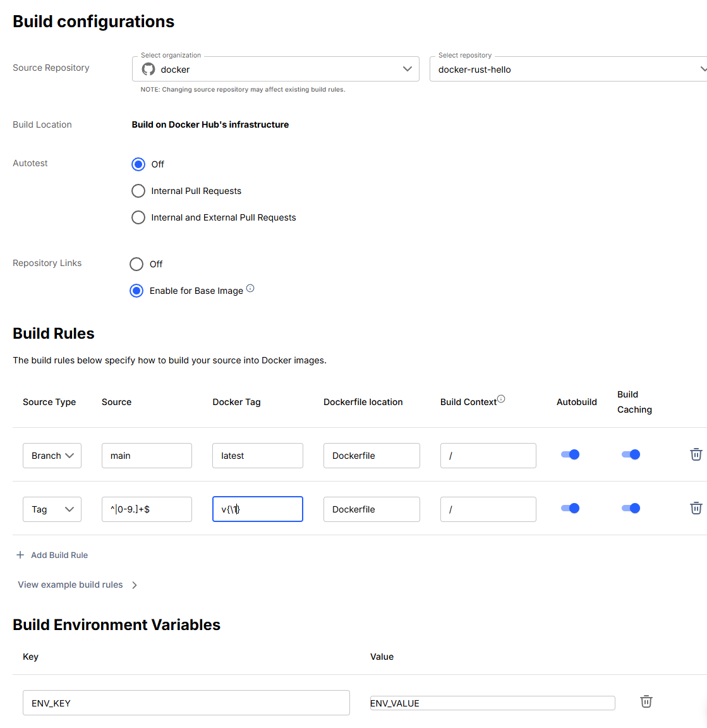Click the Docker Tag field containing v{\1}

[x=257, y=509]
